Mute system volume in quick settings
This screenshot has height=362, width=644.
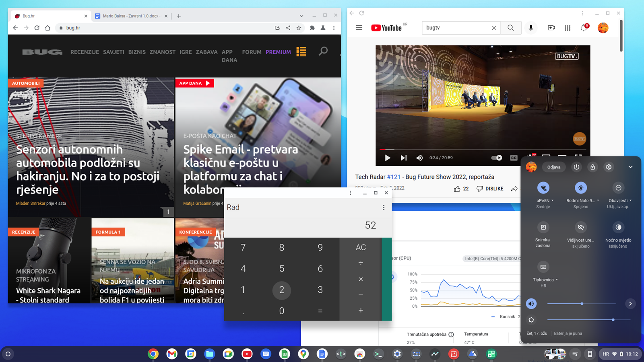[x=531, y=304]
